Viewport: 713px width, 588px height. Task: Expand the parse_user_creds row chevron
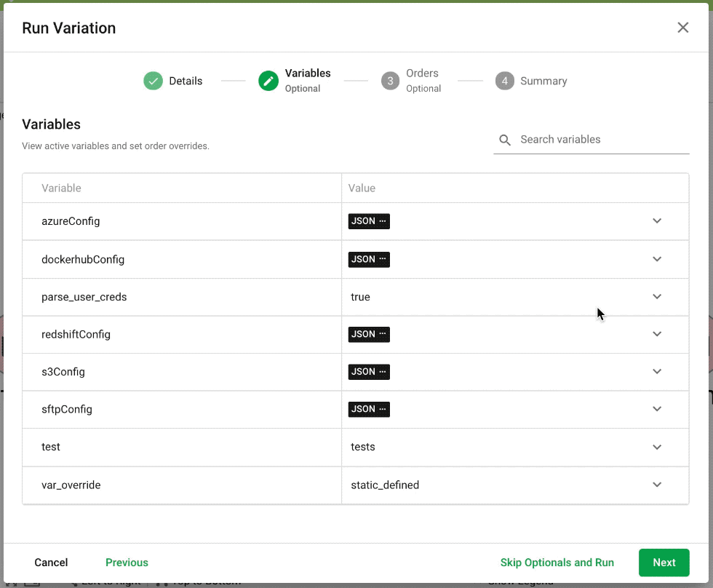click(657, 297)
